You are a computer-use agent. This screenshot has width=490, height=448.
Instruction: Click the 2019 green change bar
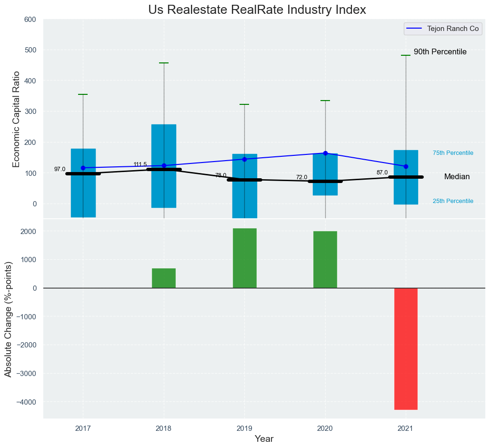click(244, 258)
